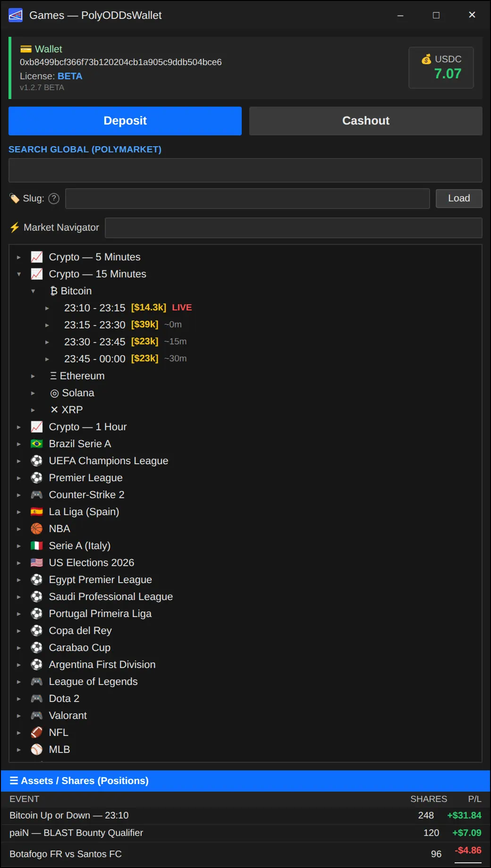Screen dimensions: 491x868
Task: Click the soccer ball icon for UEFA Champions League
Action: point(37,461)
